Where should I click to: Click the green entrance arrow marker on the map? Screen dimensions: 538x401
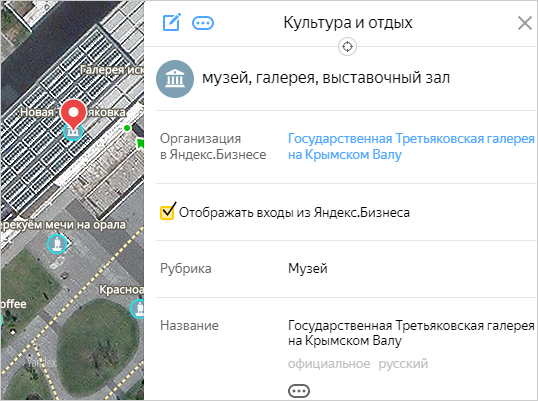[140, 143]
